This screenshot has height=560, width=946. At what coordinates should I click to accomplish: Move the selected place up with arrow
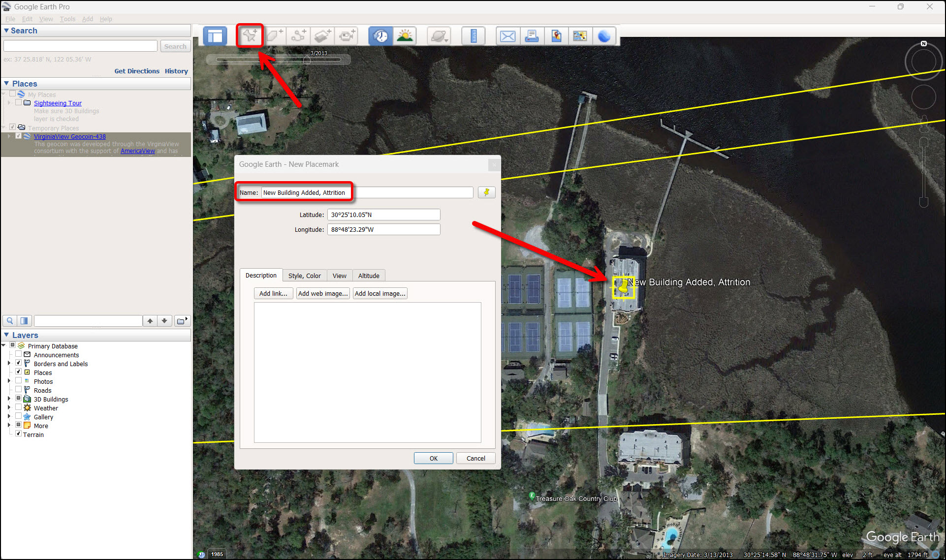(x=150, y=321)
